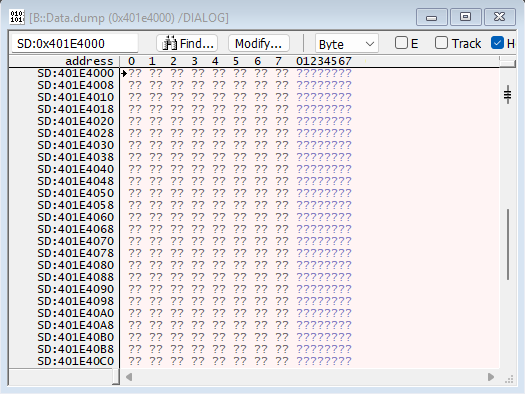Click ASCII column of row SD:401E4080
Screen dimensions: 525x394
click(x=324, y=265)
